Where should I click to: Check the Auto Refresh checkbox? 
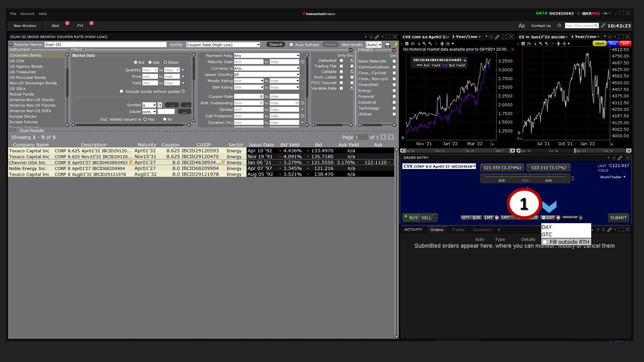point(291,45)
